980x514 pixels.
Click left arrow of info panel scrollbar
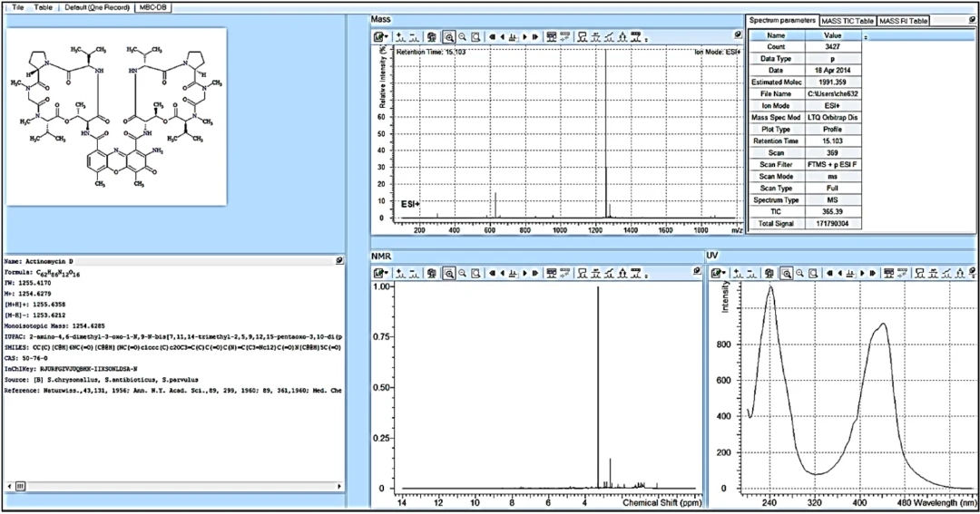pos(9,486)
